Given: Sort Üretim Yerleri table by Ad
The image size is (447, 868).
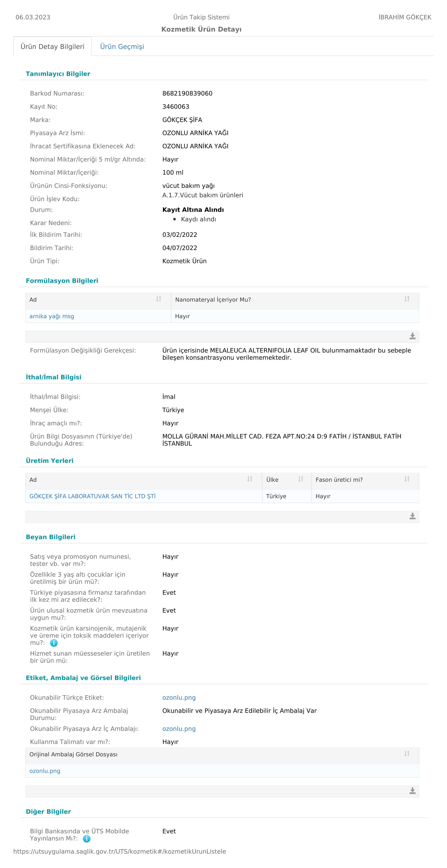Looking at the screenshot, I should click(x=250, y=479).
